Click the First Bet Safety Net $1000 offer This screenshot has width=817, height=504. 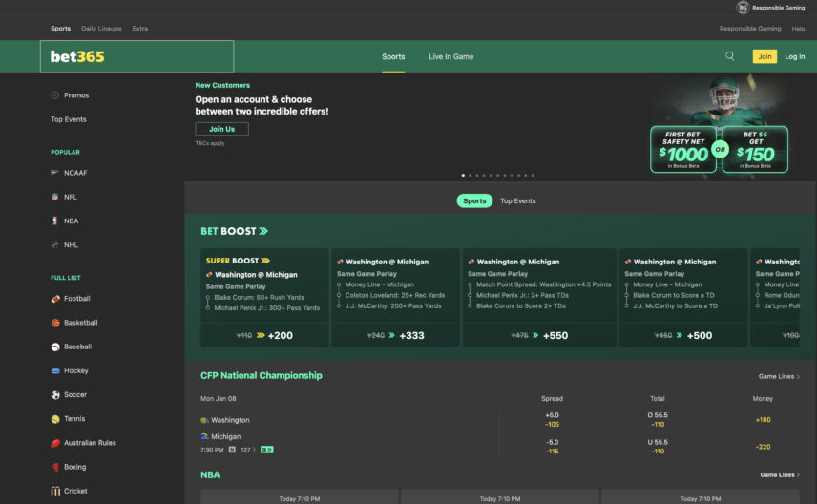(683, 149)
